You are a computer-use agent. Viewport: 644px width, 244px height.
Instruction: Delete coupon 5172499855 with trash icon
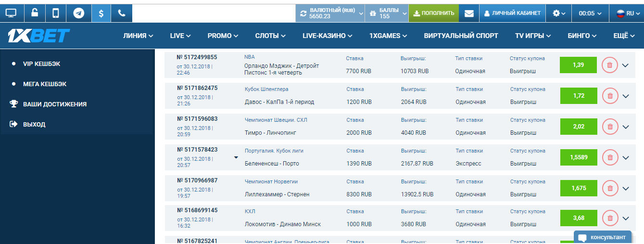coord(610,65)
